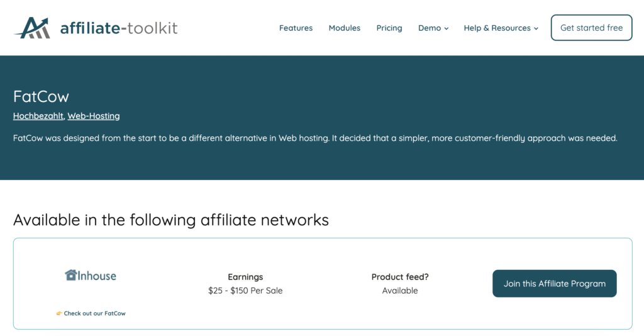This screenshot has width=644, height=336.
Task: Click the 'Available' product feed value
Action: (x=399, y=291)
